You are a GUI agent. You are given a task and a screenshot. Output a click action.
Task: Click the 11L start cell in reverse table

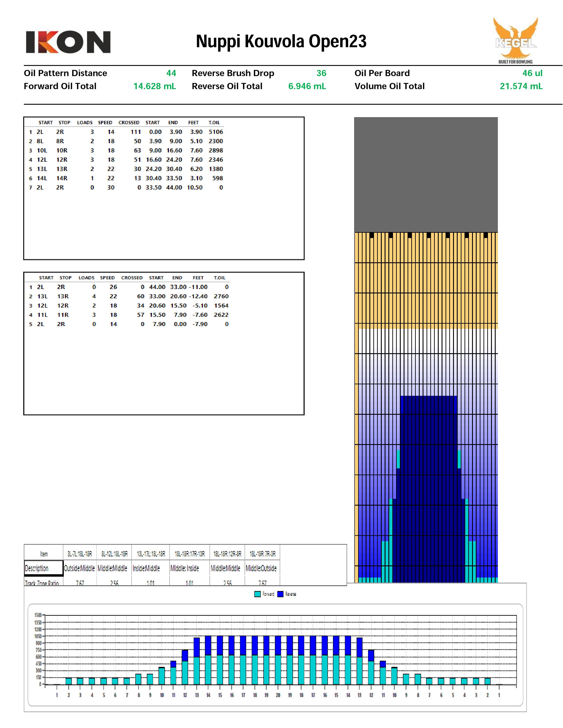pos(42,315)
